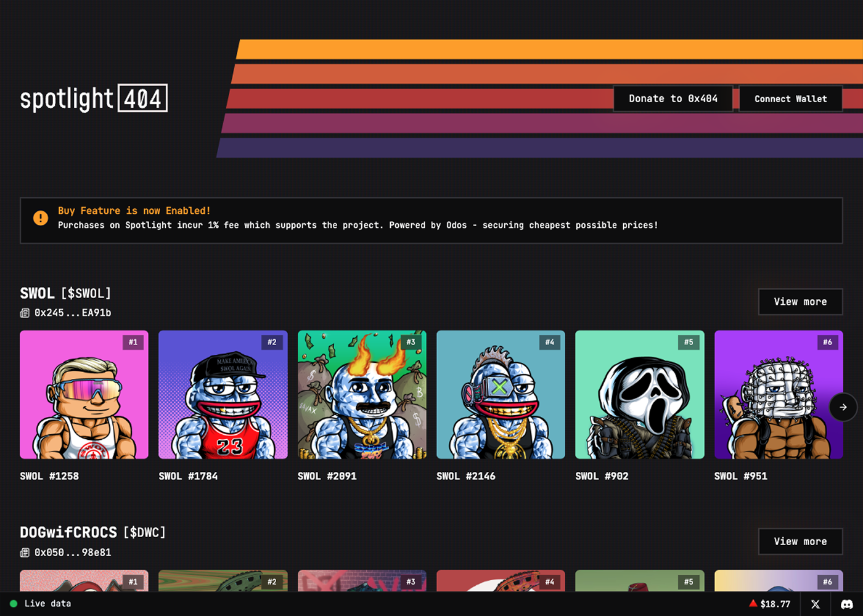Open DOGwifCROCS #5 ranked thumbnail
Screen dimensions: 863x616
pos(640,580)
